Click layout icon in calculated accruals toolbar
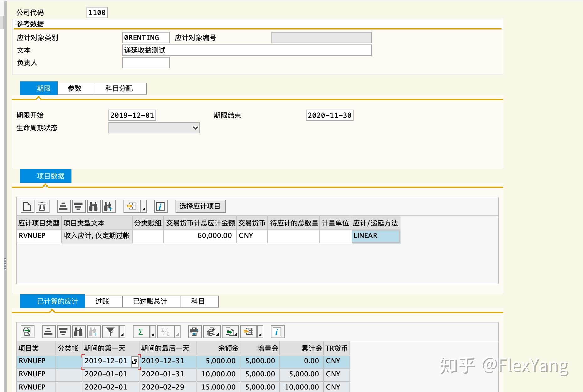583x392 pixels. (248, 332)
